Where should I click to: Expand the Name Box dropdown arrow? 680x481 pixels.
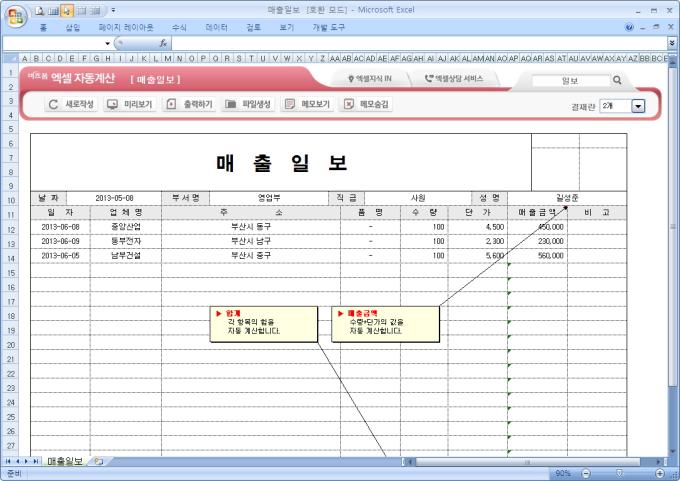(107, 43)
